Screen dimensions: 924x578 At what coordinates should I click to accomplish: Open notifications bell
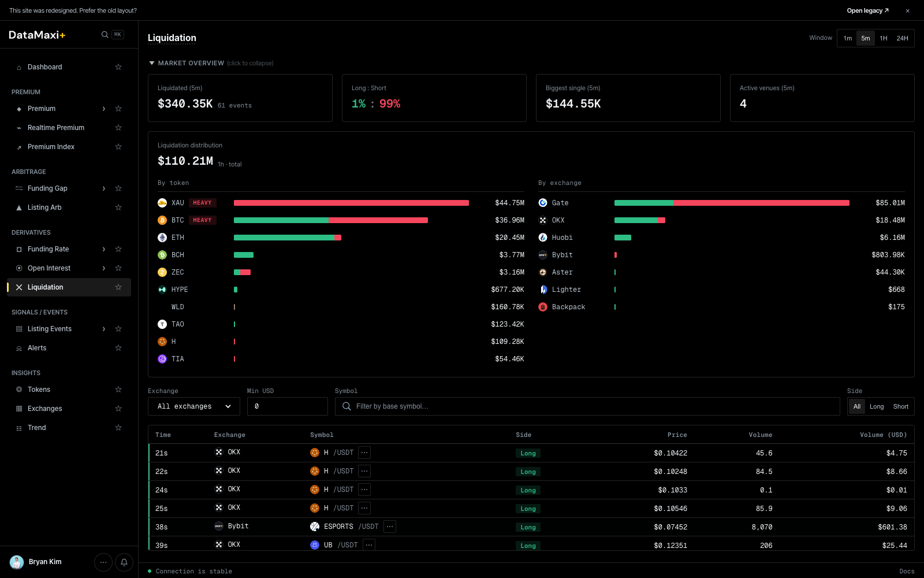click(x=124, y=562)
